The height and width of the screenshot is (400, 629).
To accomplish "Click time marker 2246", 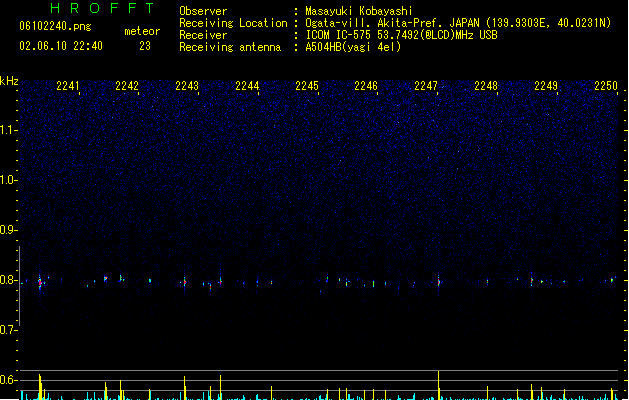I will (366, 86).
